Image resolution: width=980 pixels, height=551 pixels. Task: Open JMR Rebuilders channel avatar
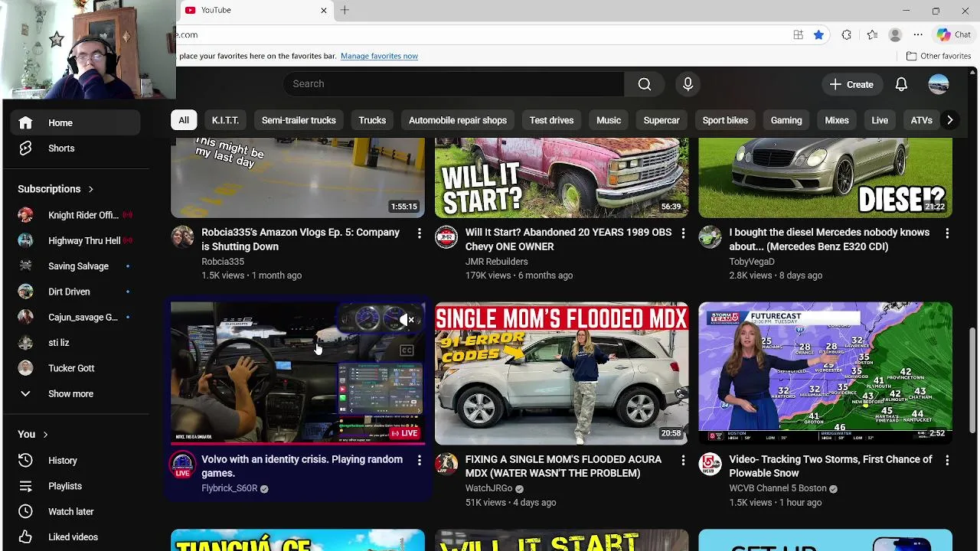point(446,237)
